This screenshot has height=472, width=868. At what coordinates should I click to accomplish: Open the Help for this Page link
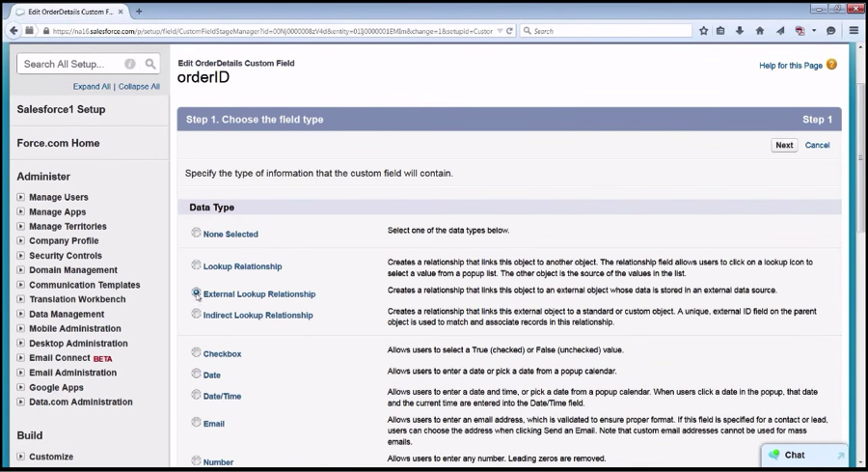pos(791,66)
